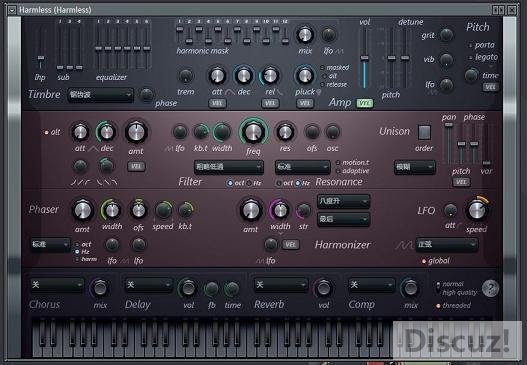Click the Timbre phase knob
Image resolution: width=527 pixels, height=365 pixels.
pyautogui.click(x=147, y=95)
